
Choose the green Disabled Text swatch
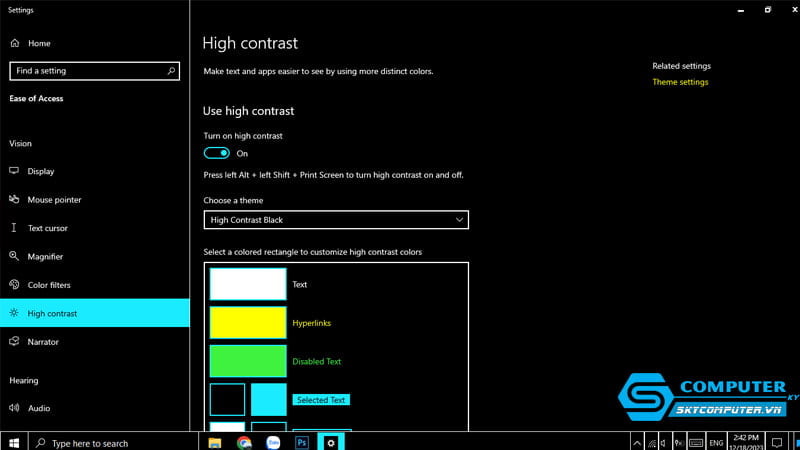coord(248,361)
